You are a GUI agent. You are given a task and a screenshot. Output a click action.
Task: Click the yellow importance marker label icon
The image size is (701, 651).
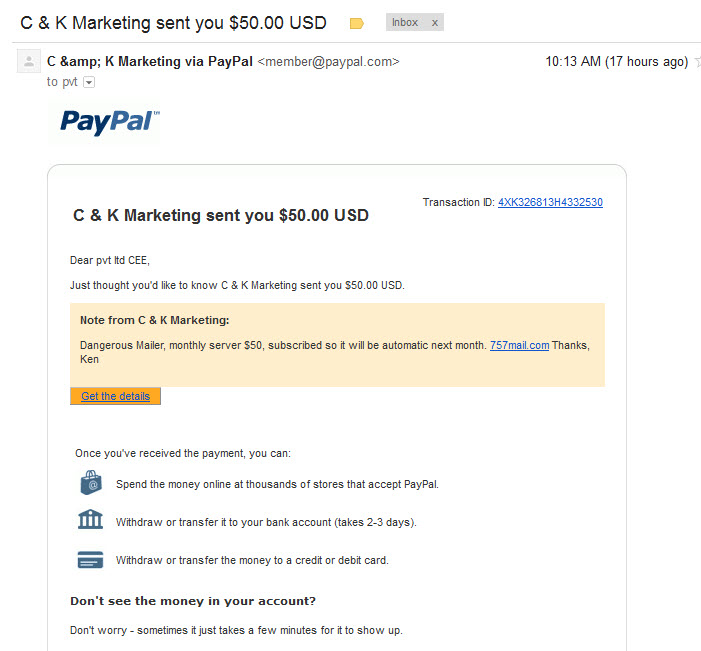(356, 23)
